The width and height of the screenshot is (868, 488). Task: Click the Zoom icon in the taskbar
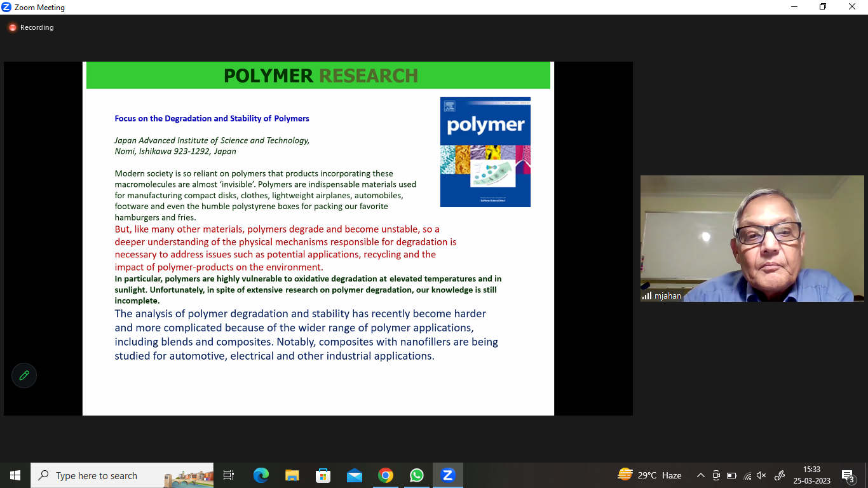coord(447,475)
